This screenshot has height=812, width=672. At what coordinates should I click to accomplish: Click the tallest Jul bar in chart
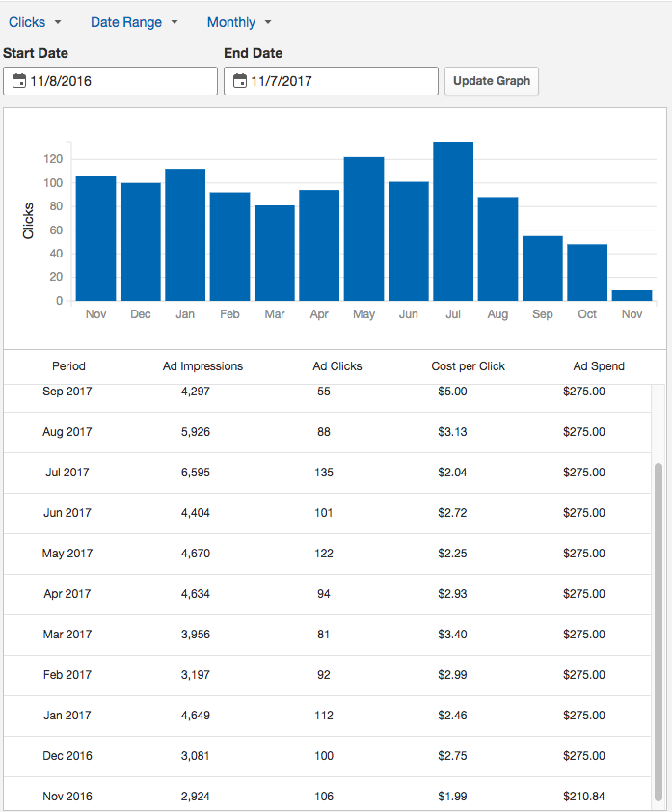point(453,222)
